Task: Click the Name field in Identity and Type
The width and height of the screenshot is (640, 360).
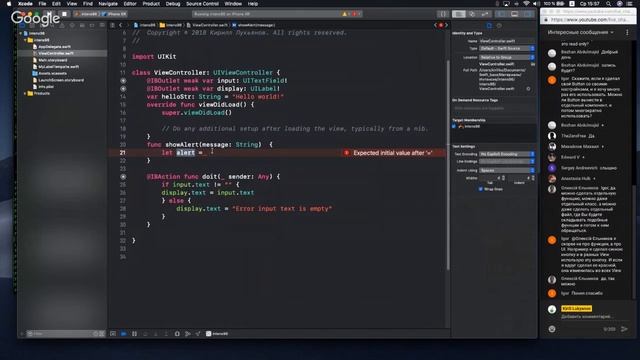Action: 507,41
